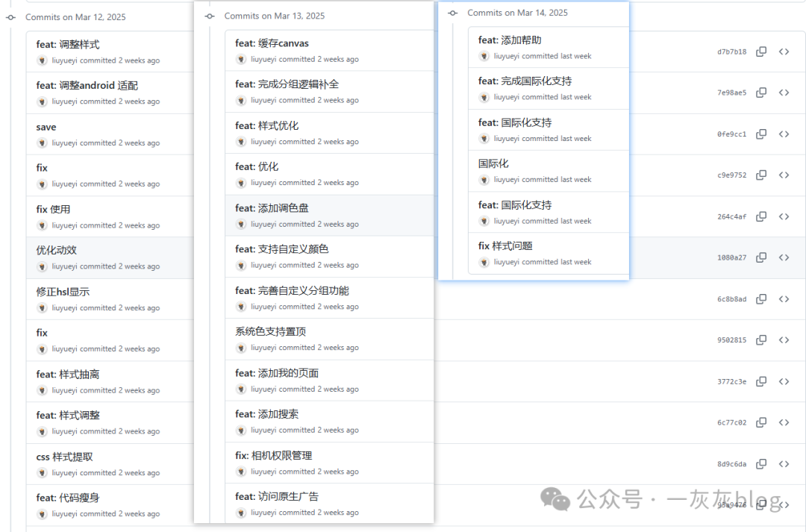Click liuyueyi avatar under feat: 添加帮助
The width and height of the screenshot is (806, 532).
(x=485, y=55)
